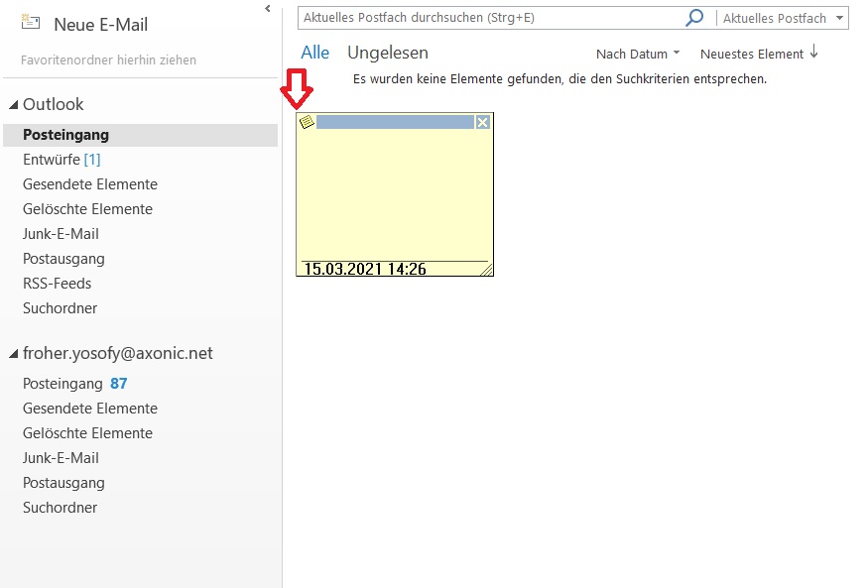
Task: Click the note date 15.03.2021 14:26
Action: point(365,269)
